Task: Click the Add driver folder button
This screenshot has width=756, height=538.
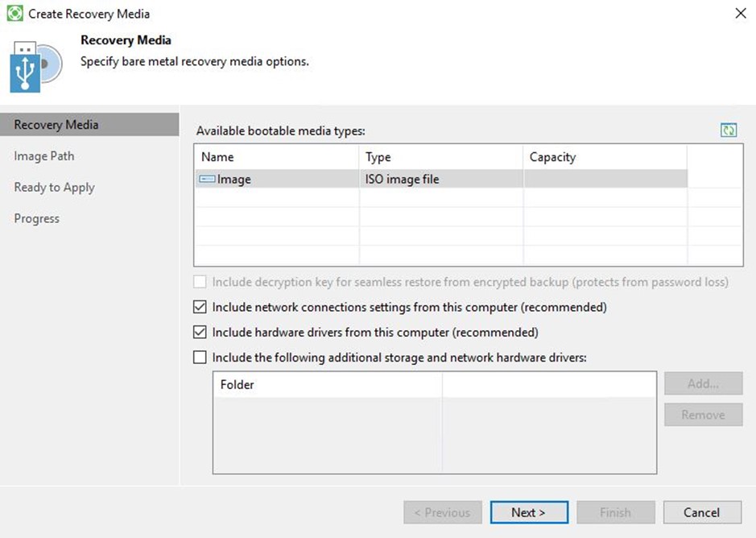Action: tap(703, 383)
